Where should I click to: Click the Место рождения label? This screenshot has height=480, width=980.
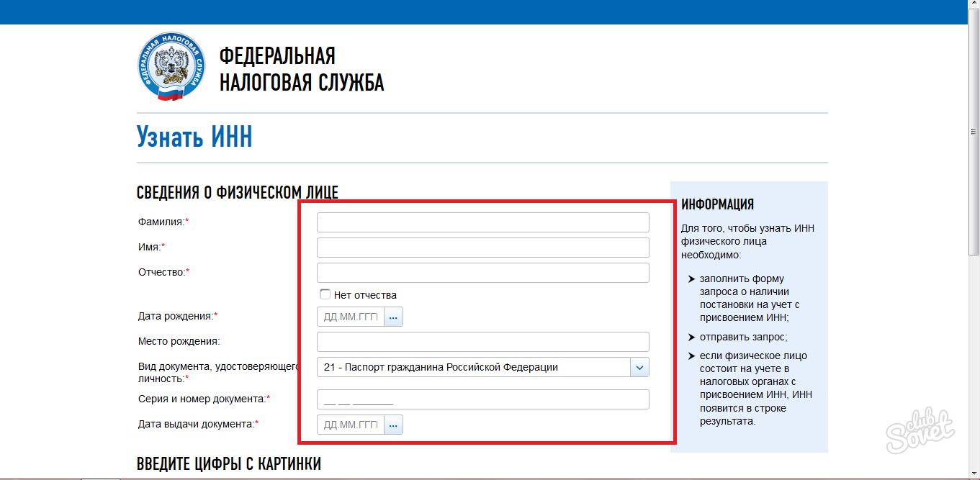pos(179,341)
